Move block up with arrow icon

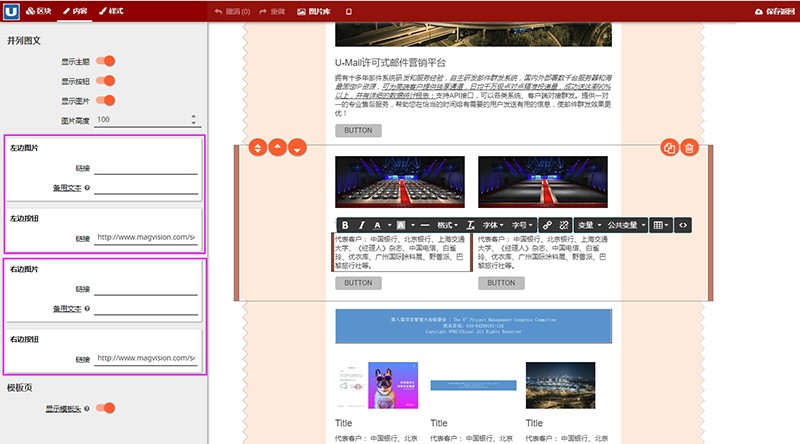coord(277,148)
